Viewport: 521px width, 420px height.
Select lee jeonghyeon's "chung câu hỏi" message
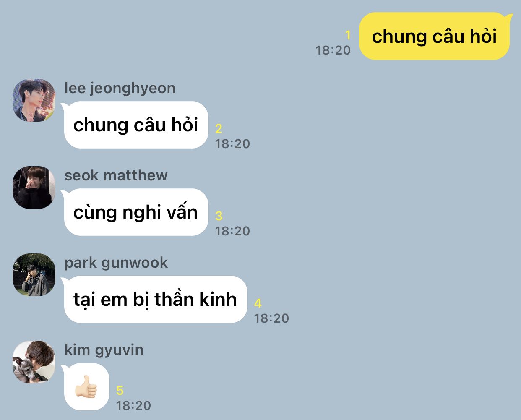click(135, 125)
